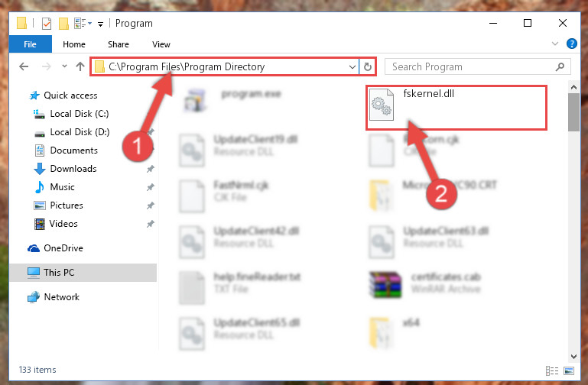
Task: Switch to large icons view button
Action: tap(568, 370)
